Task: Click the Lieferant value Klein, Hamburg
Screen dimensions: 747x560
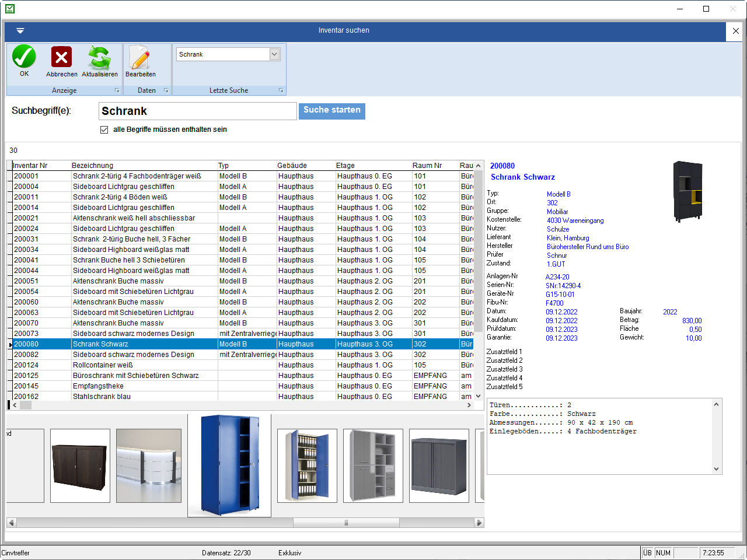Action: pos(568,238)
